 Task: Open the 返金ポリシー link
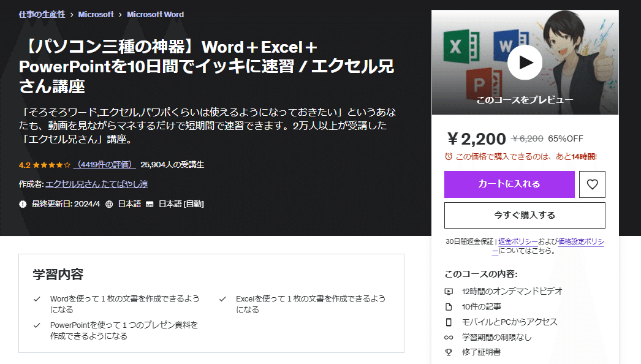(518, 241)
